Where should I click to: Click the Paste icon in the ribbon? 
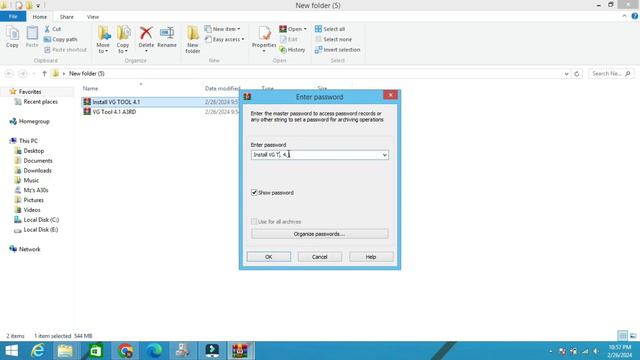[x=32, y=37]
